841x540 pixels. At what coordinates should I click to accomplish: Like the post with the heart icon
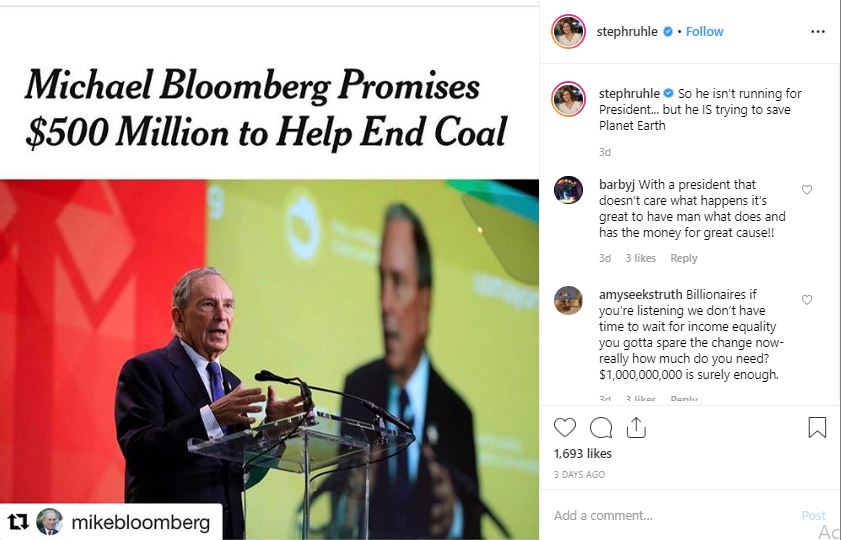click(x=565, y=428)
